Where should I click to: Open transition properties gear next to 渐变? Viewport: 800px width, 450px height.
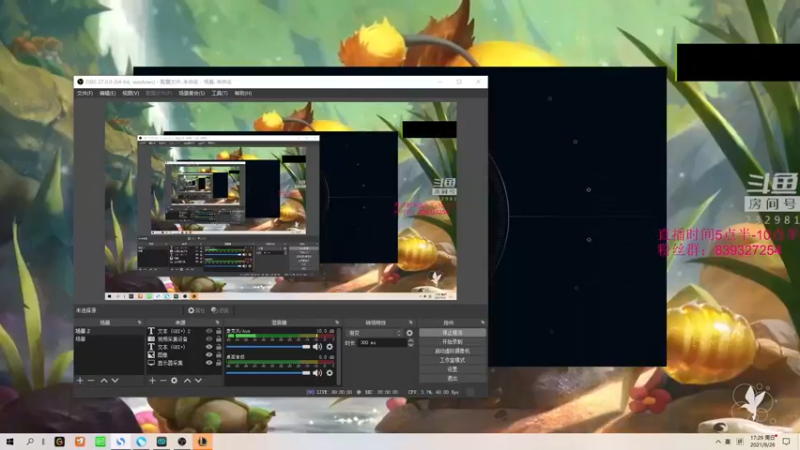409,333
